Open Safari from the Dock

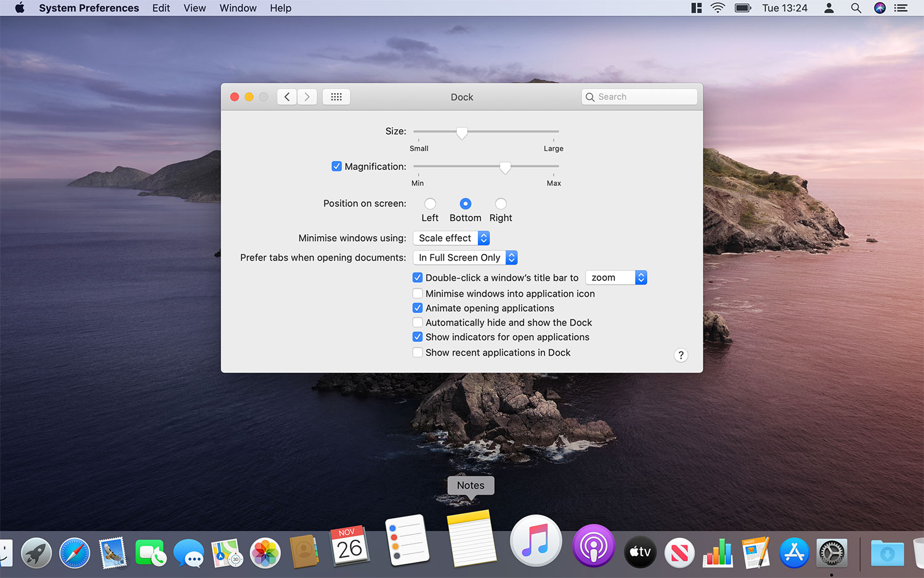click(x=75, y=553)
